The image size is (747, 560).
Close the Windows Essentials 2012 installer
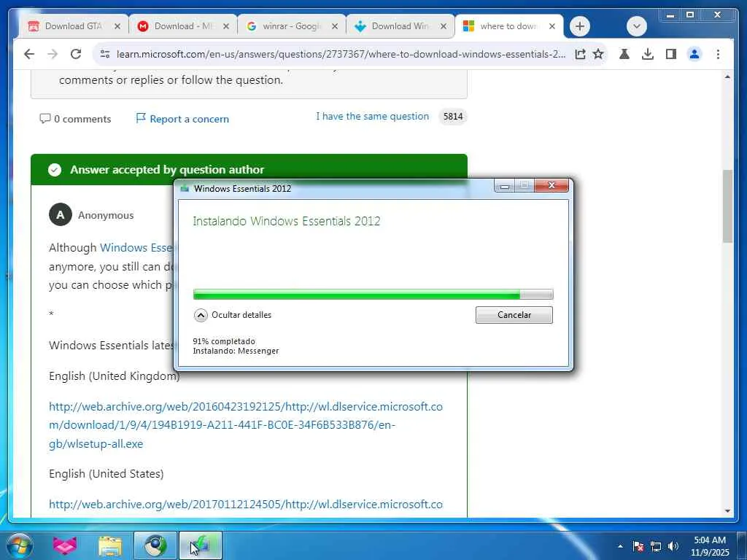click(x=551, y=185)
